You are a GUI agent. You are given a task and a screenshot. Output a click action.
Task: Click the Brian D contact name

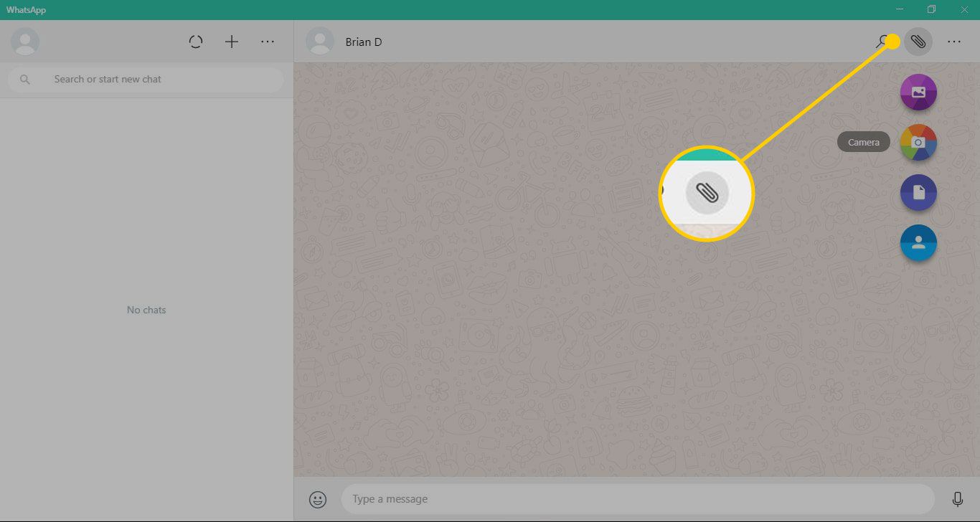(364, 42)
